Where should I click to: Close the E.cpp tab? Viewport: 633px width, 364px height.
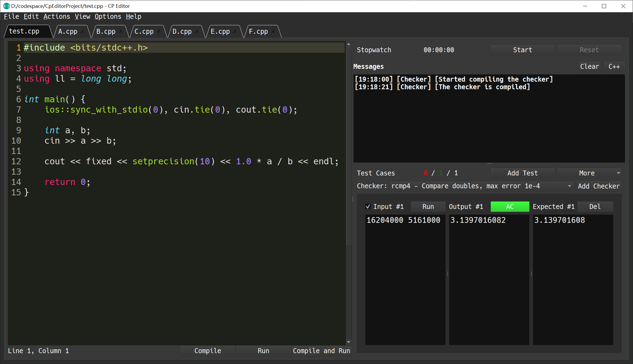pos(235,31)
